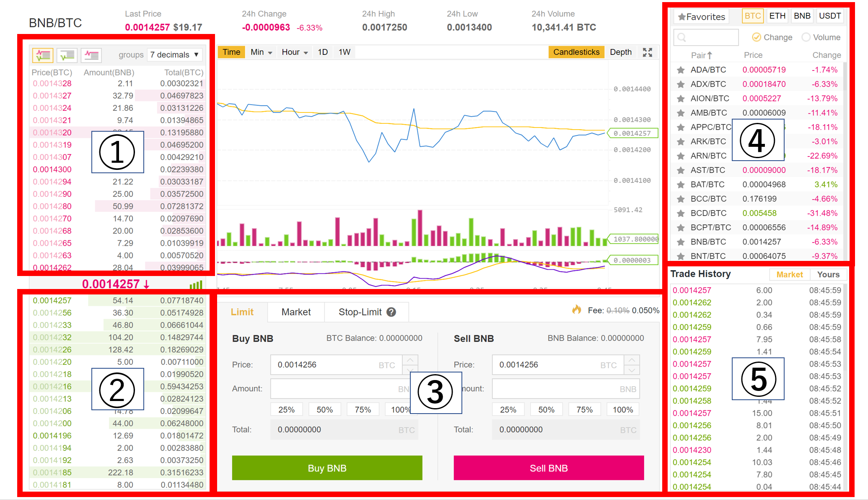Set sell amount to 100%
Screen dimensions: 868x500
coord(623,410)
